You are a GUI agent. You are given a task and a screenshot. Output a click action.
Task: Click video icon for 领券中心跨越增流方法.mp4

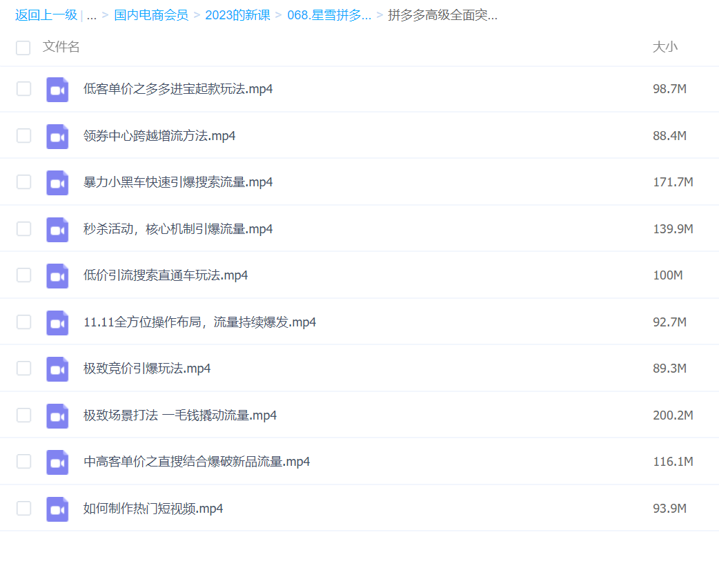pos(57,136)
